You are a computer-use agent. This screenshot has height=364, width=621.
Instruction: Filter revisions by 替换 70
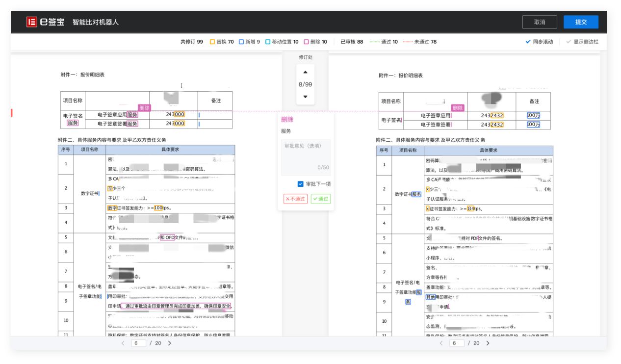tap(222, 42)
